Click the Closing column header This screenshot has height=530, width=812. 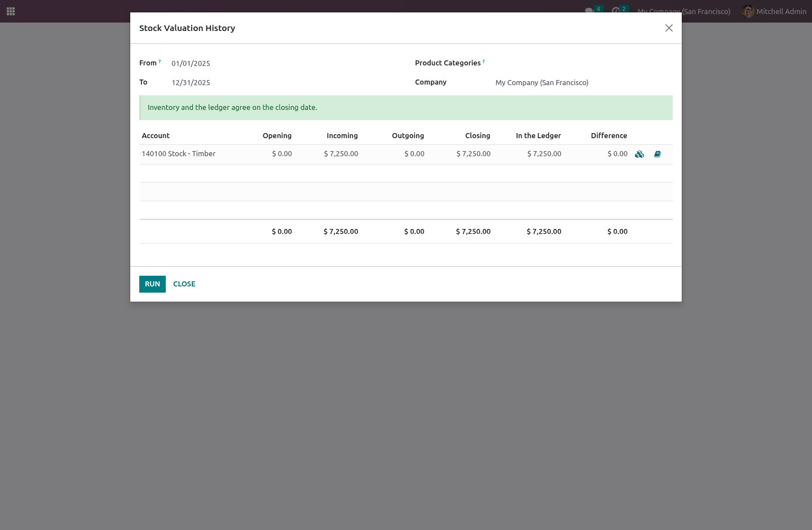coord(478,136)
